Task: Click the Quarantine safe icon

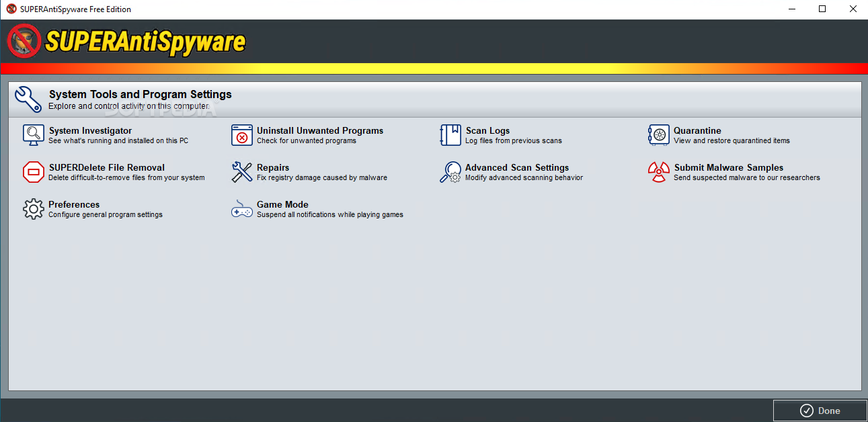Action: [x=659, y=135]
